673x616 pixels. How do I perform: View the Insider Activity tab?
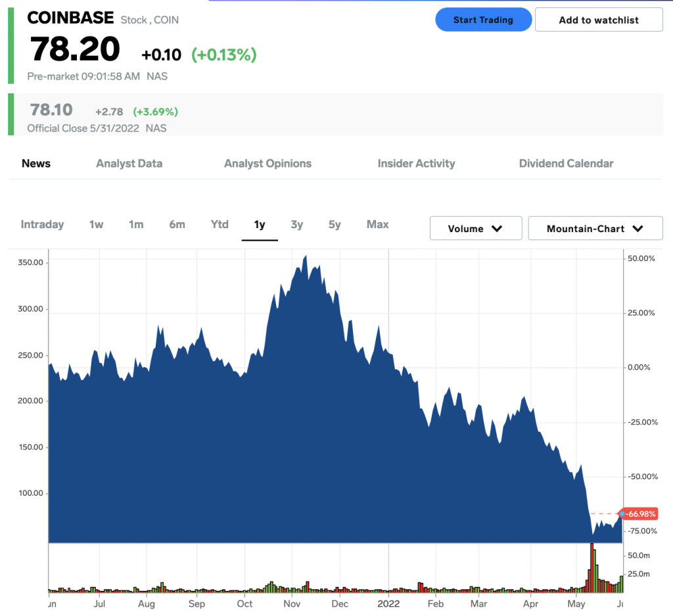pyautogui.click(x=416, y=164)
